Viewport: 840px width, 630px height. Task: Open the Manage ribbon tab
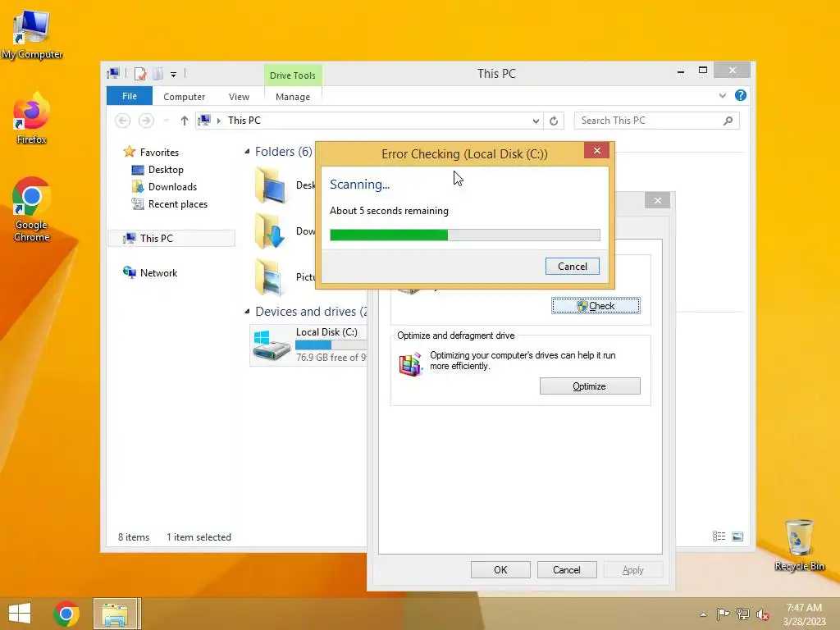pyautogui.click(x=293, y=97)
